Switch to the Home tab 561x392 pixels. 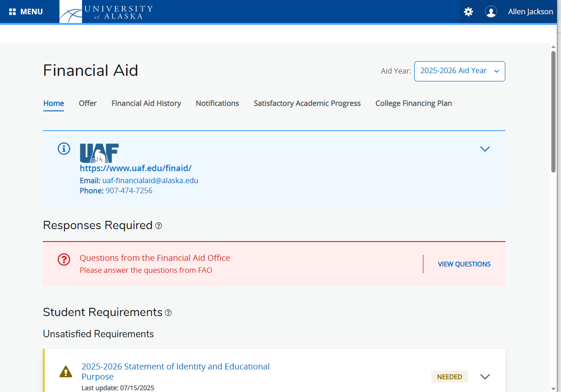pyautogui.click(x=54, y=104)
